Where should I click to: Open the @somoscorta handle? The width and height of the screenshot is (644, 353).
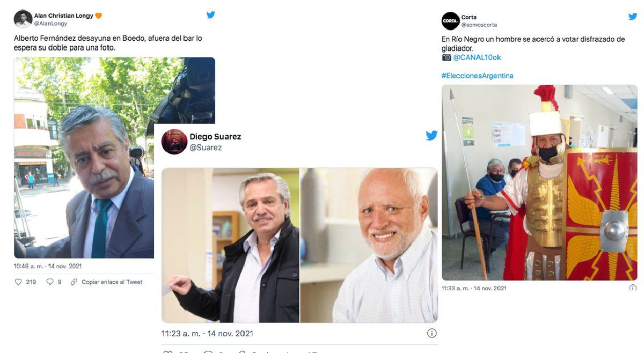[480, 24]
